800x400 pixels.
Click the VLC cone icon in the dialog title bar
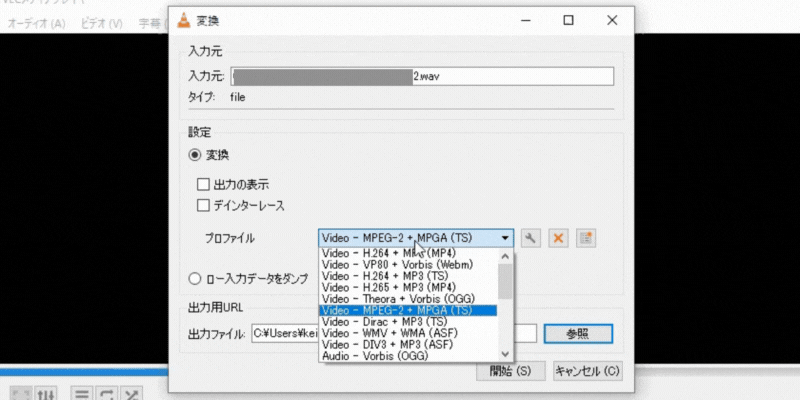click(x=183, y=21)
